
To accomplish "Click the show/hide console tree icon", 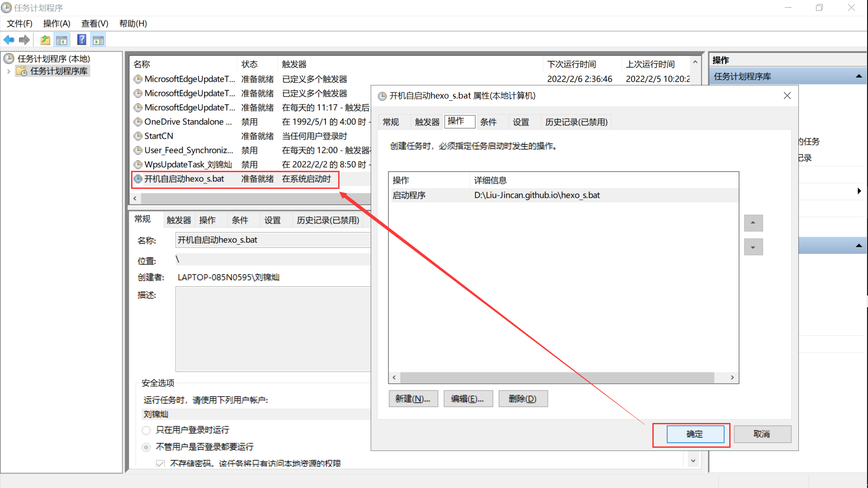I will point(61,40).
